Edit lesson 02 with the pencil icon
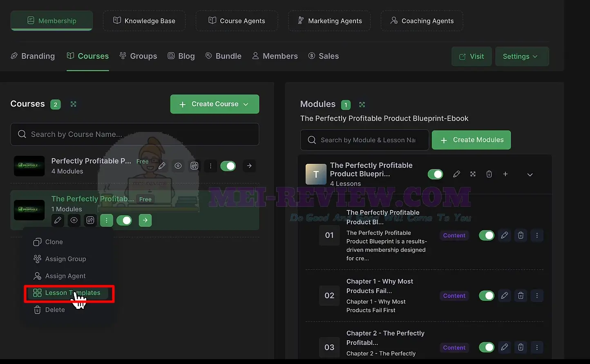Image resolution: width=590 pixels, height=364 pixels. tap(505, 295)
